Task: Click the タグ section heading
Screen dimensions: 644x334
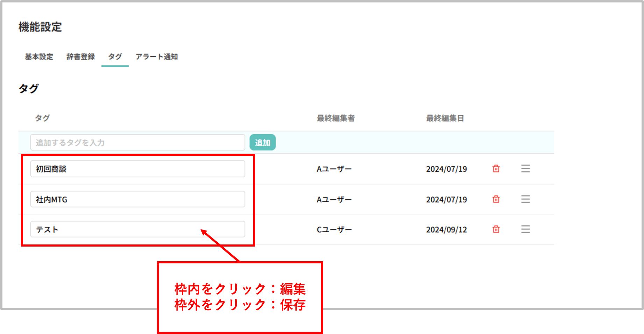Action: [x=28, y=88]
